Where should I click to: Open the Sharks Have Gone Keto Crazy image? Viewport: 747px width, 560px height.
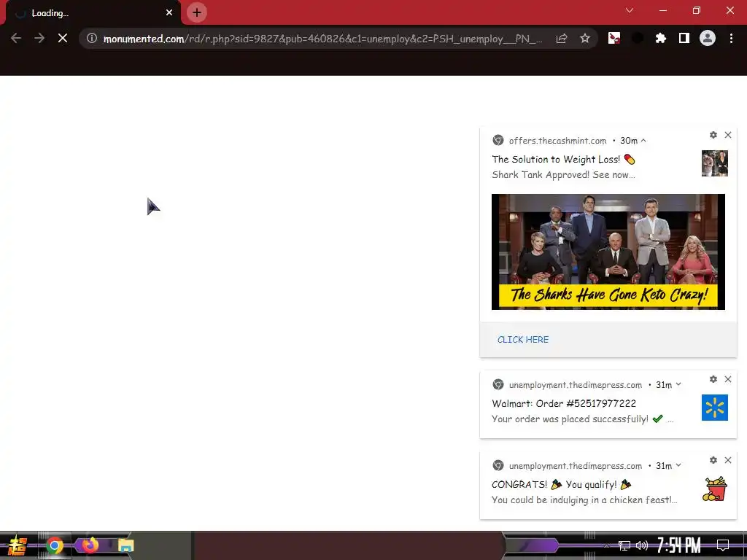coord(608,252)
